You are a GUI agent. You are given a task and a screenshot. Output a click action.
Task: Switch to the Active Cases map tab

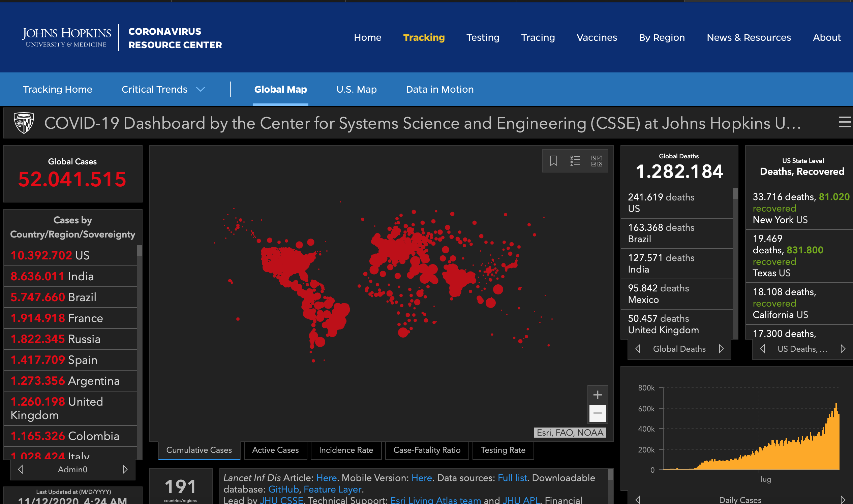pyautogui.click(x=275, y=450)
